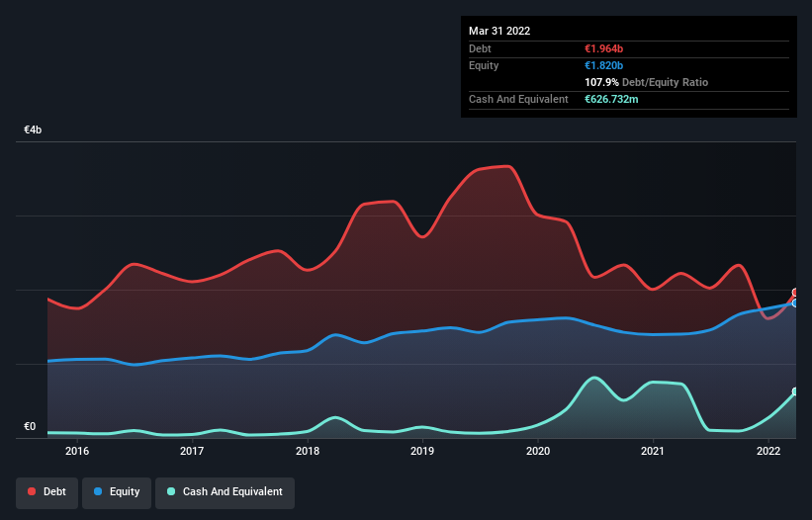Click the Cash And Equivalent tooltip label

tap(518, 99)
